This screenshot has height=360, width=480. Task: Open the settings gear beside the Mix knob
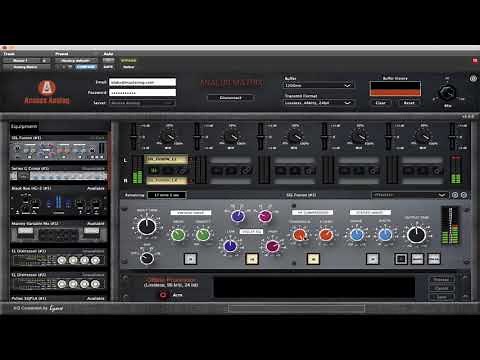tap(473, 79)
